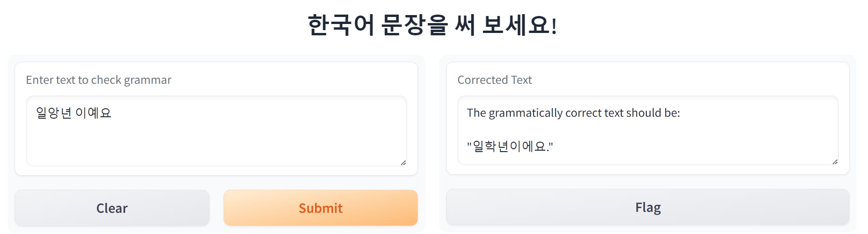
Task: Grab the grammar input box resize handle
Action: 403,162
